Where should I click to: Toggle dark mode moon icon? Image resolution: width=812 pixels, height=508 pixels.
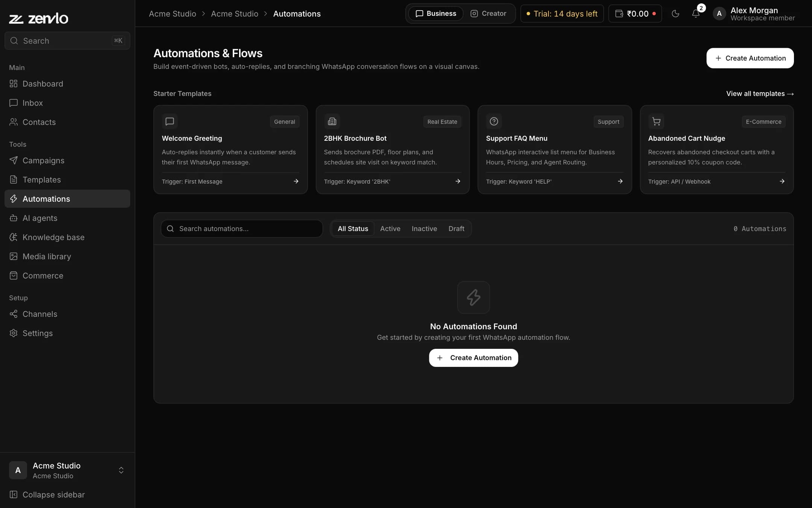click(676, 14)
